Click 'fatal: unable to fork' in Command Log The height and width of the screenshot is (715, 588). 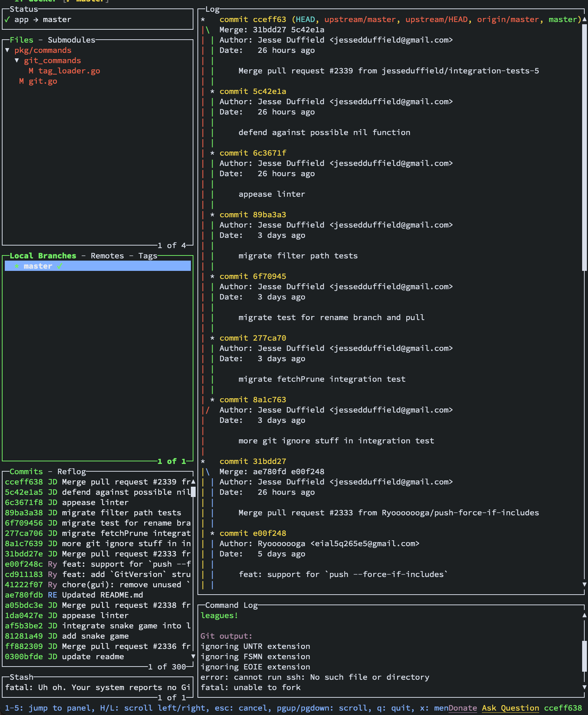251,687
